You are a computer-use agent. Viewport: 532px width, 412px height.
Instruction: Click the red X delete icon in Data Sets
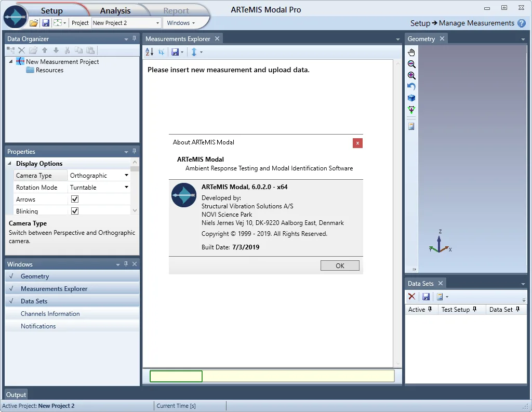[x=411, y=297]
